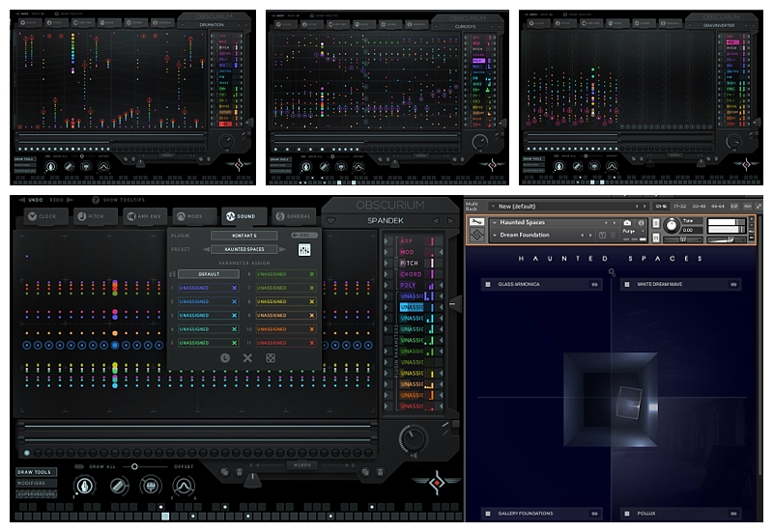This screenshot has height=532, width=773.
Task: Expand Haunted Spaces instrument dropdown in Kontakt
Action: point(495,223)
